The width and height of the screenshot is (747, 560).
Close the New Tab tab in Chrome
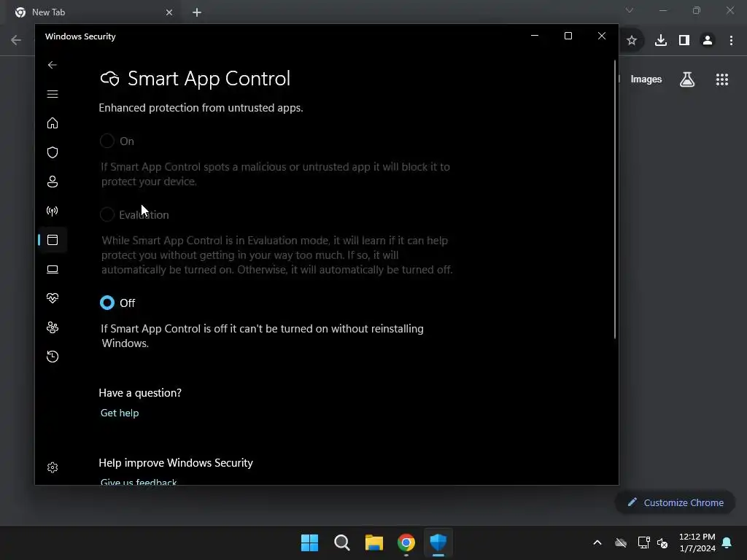[x=169, y=12]
